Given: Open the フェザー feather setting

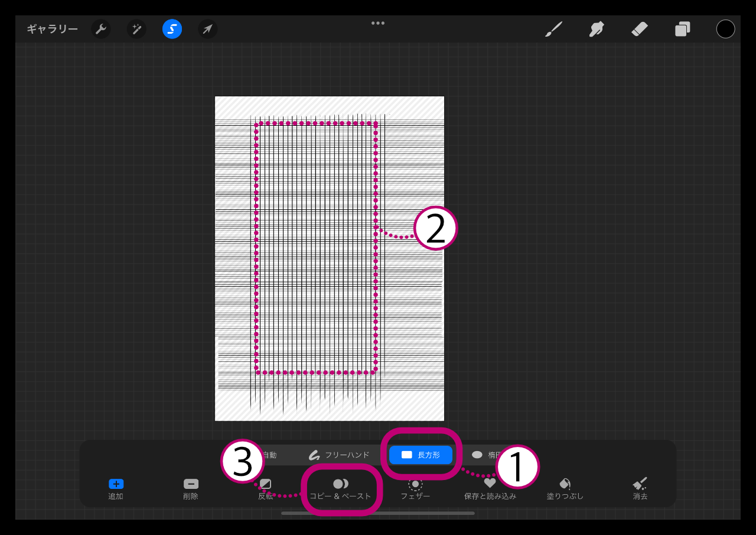Looking at the screenshot, I should pyautogui.click(x=415, y=489).
